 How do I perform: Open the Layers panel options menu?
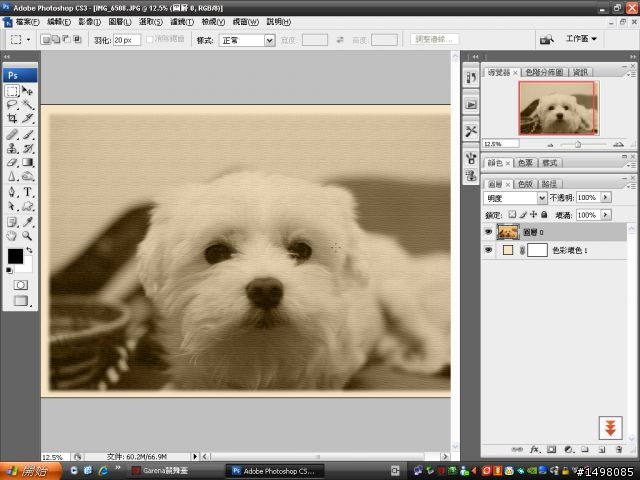click(631, 186)
